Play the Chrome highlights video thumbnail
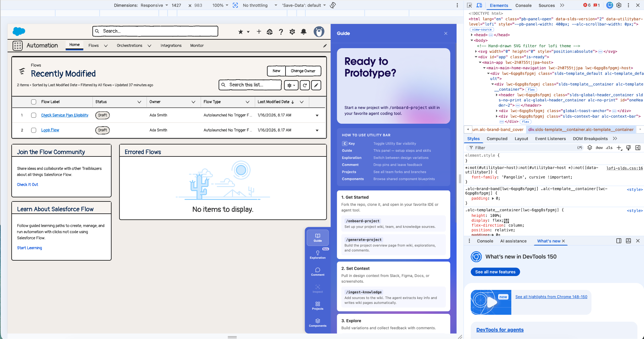644x339 pixels. (491, 302)
